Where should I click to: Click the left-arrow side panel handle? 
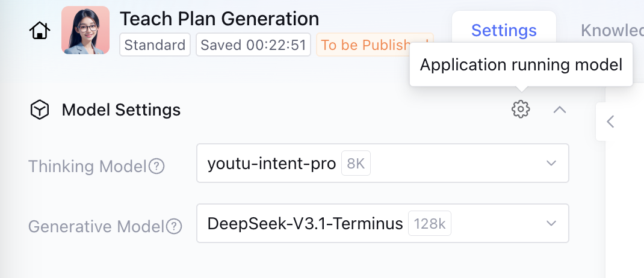610,122
